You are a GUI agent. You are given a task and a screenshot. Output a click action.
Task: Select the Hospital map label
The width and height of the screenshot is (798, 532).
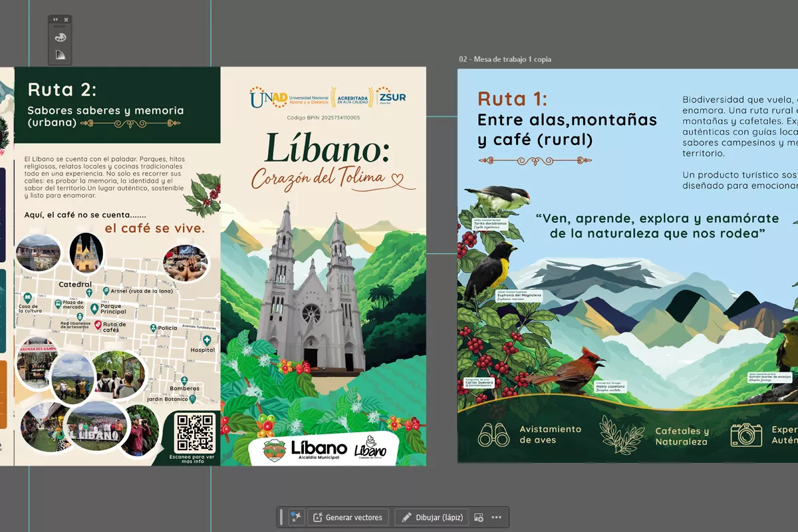203,349
